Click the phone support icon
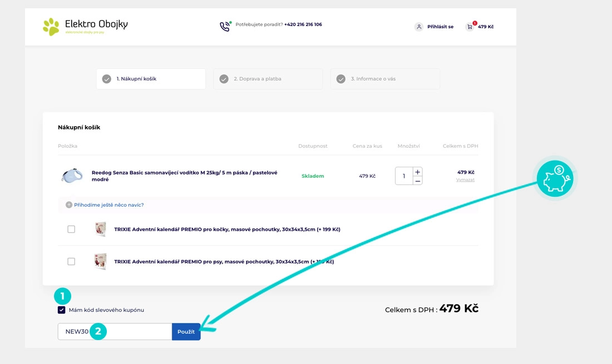The height and width of the screenshot is (364, 612). click(225, 26)
